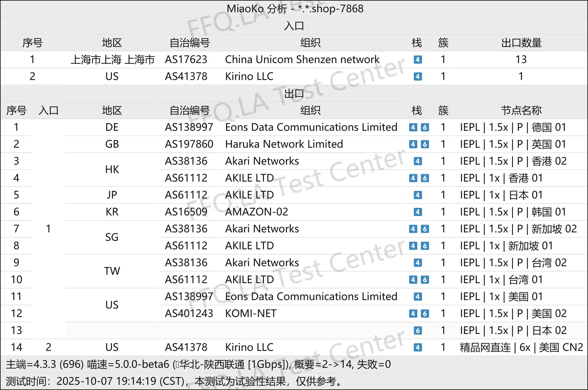Click the IPv6 badge in 日本 02 row
This screenshot has width=588, height=390.
[x=418, y=330]
